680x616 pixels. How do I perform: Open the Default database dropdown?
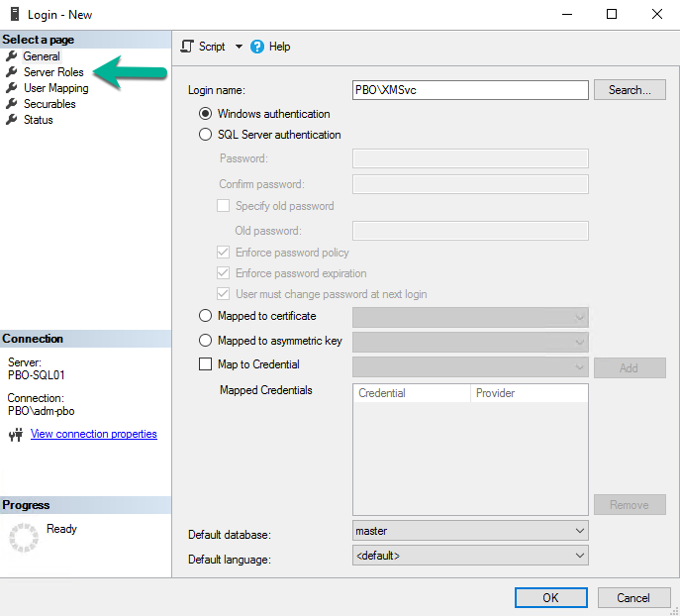point(470,531)
